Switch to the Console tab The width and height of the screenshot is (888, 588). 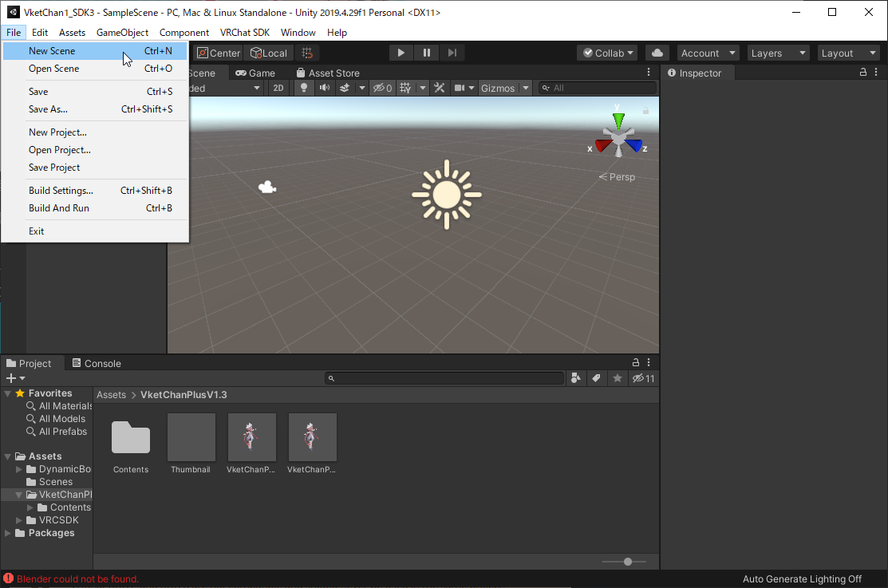[97, 363]
